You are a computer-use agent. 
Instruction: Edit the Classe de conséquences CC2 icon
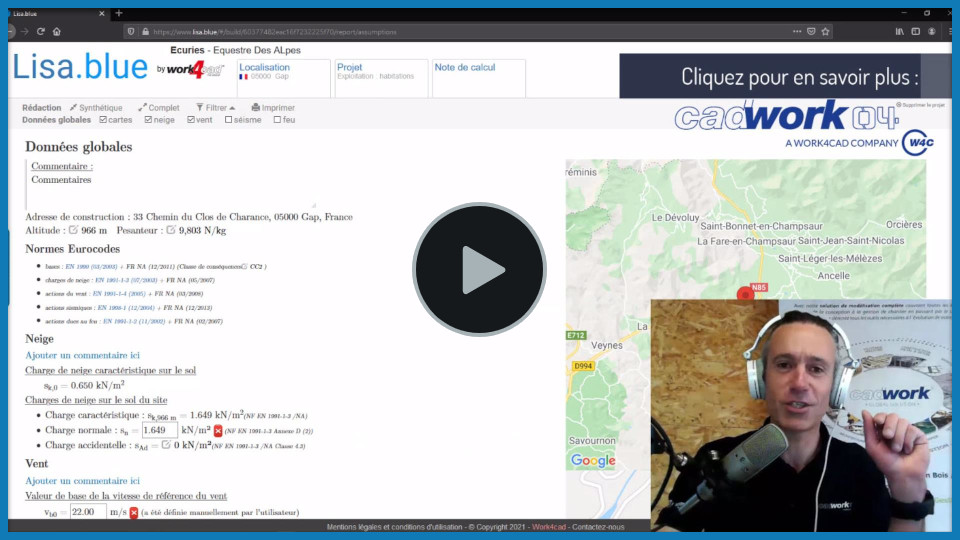(x=244, y=266)
